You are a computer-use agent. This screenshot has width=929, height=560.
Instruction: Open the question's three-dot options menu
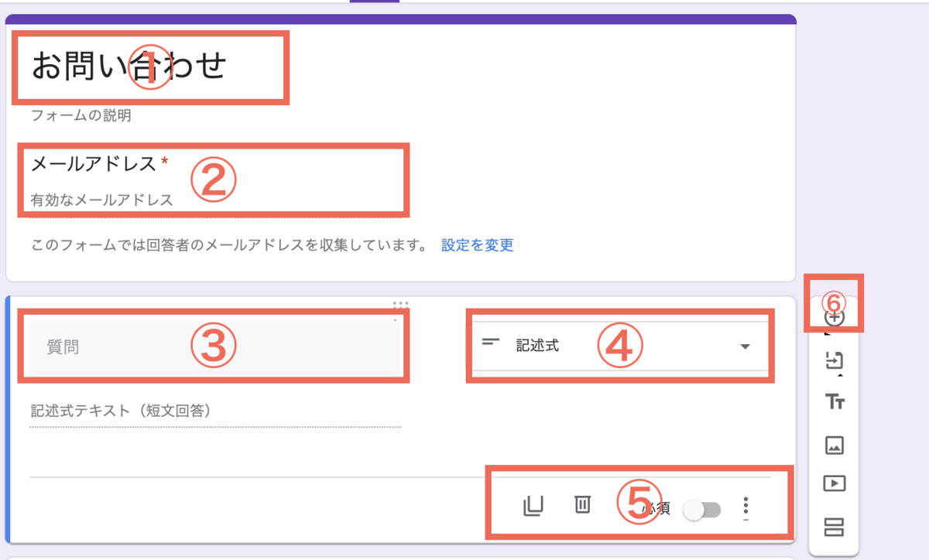tap(746, 507)
